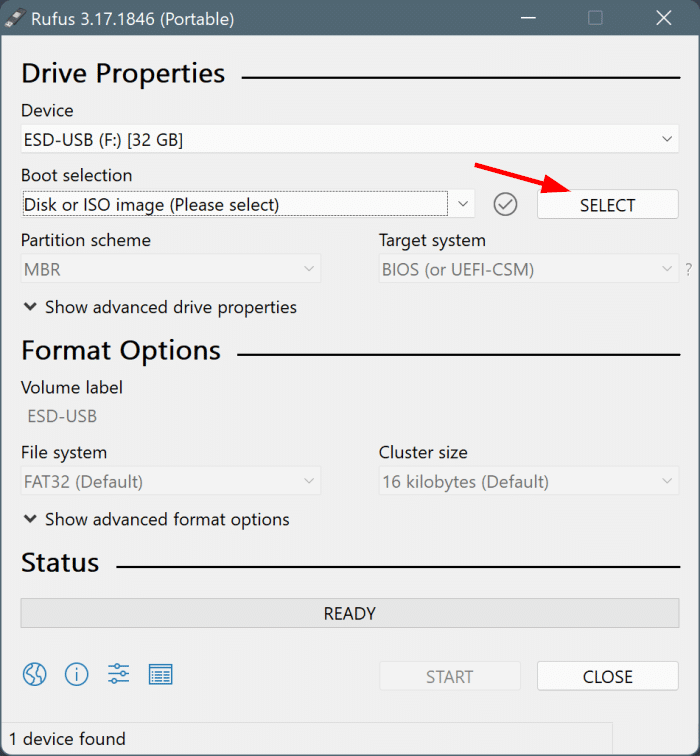This screenshot has height=756, width=700.
Task: Open the Target system dropdown
Action: (528, 269)
